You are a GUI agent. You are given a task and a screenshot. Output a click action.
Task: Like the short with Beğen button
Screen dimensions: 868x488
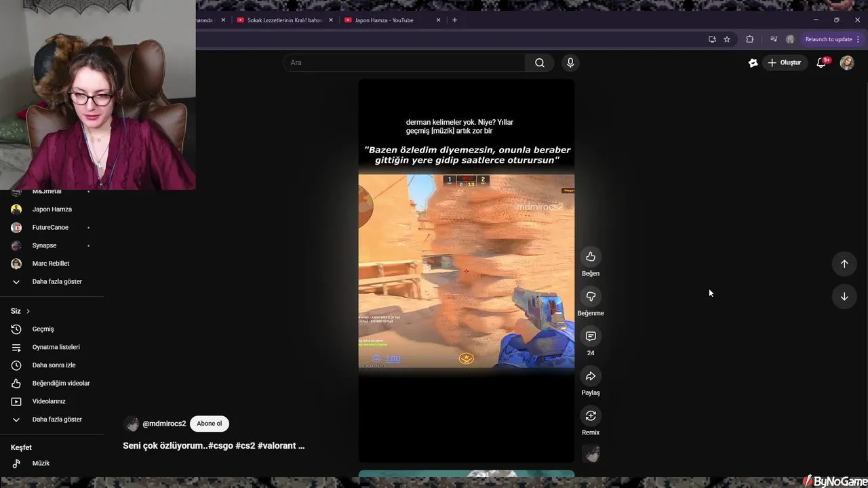[591, 257]
